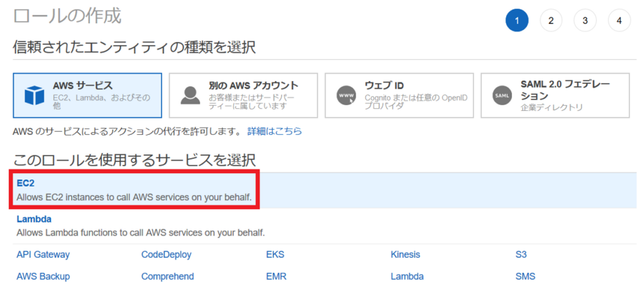Choose the EC2 service row
Viewport: 644px width, 288px height.
[324, 190]
